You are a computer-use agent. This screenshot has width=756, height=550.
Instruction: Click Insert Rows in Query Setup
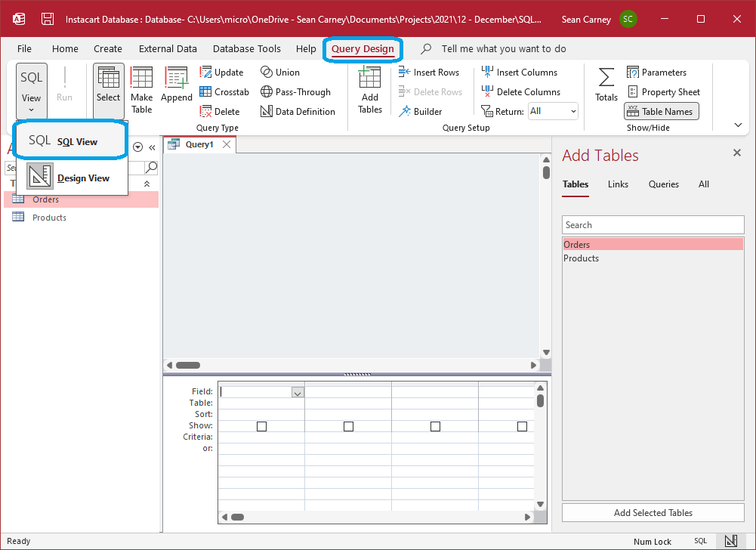[430, 72]
